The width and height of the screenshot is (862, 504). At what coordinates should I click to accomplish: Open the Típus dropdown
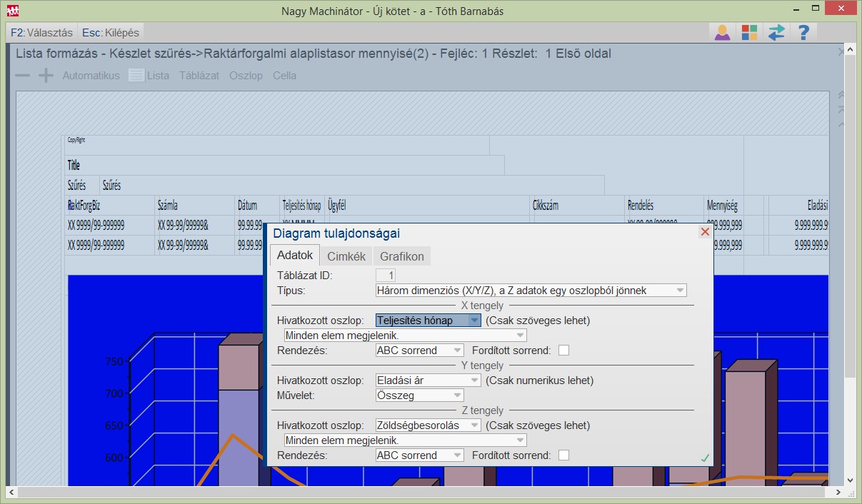pos(680,291)
